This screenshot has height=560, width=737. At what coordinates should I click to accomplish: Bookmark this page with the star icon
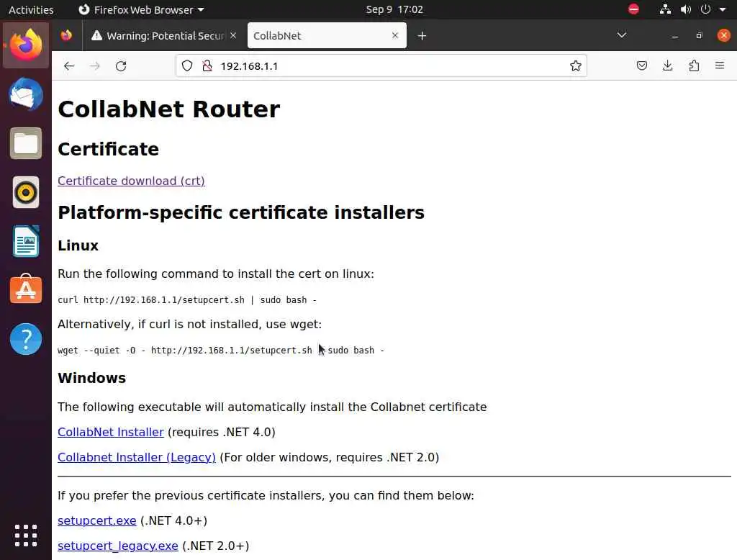(x=575, y=66)
